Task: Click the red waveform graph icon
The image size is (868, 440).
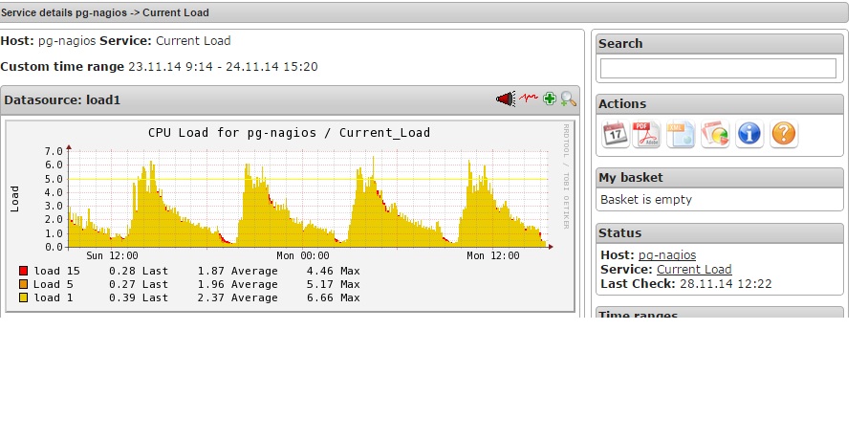Action: (x=529, y=99)
